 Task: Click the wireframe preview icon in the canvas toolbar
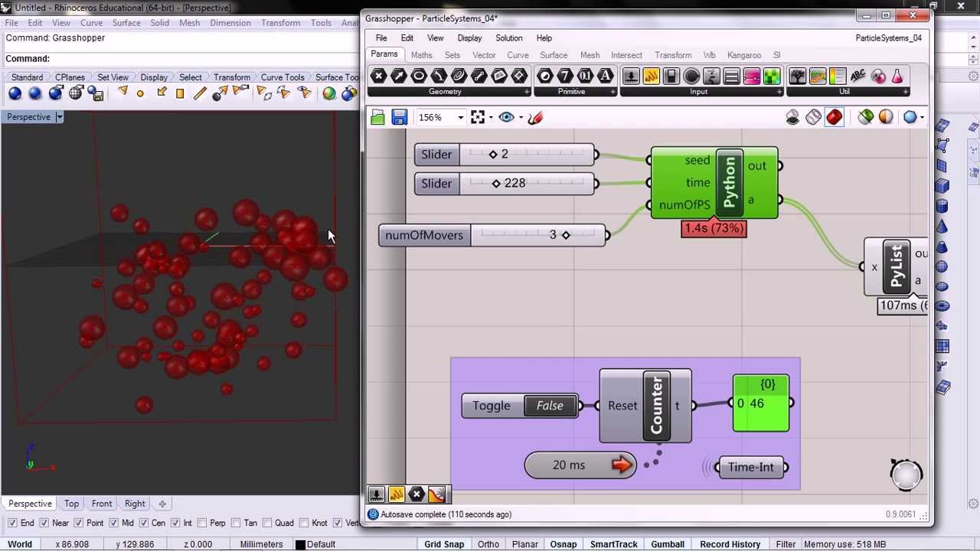coord(813,117)
